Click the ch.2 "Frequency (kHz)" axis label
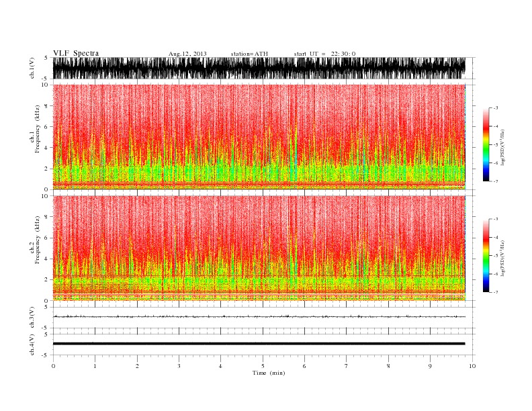This screenshot has width=532, height=411. (x=37, y=240)
